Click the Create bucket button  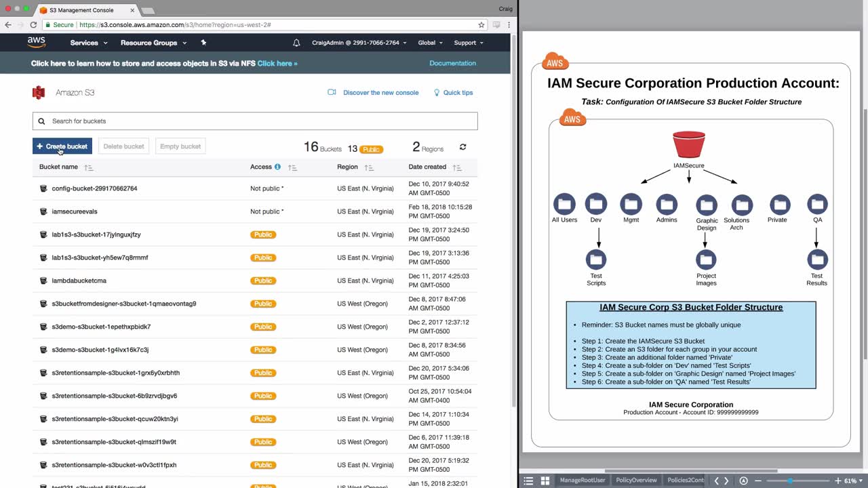[62, 146]
